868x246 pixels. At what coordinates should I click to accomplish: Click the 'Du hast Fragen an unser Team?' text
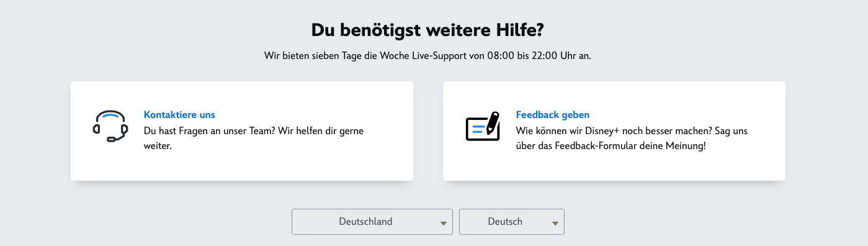[x=205, y=132]
